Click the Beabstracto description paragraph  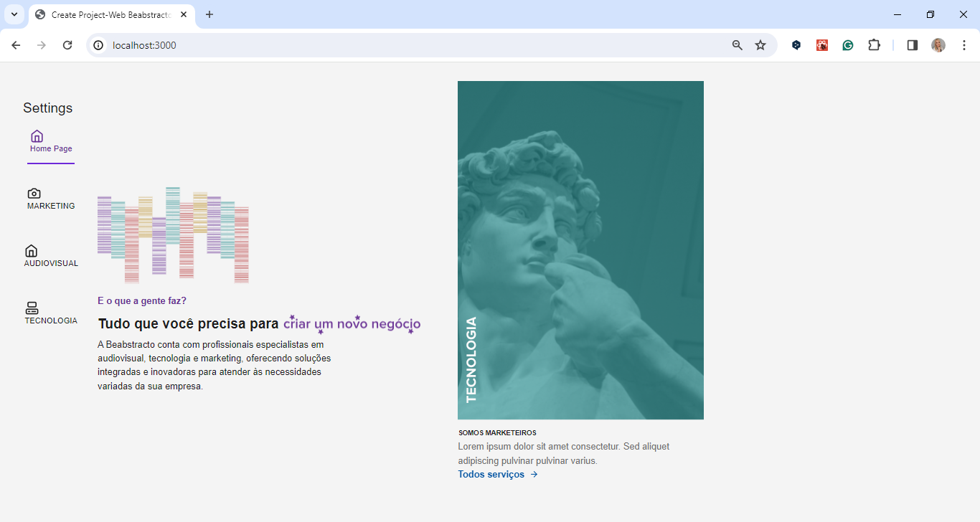coord(215,365)
